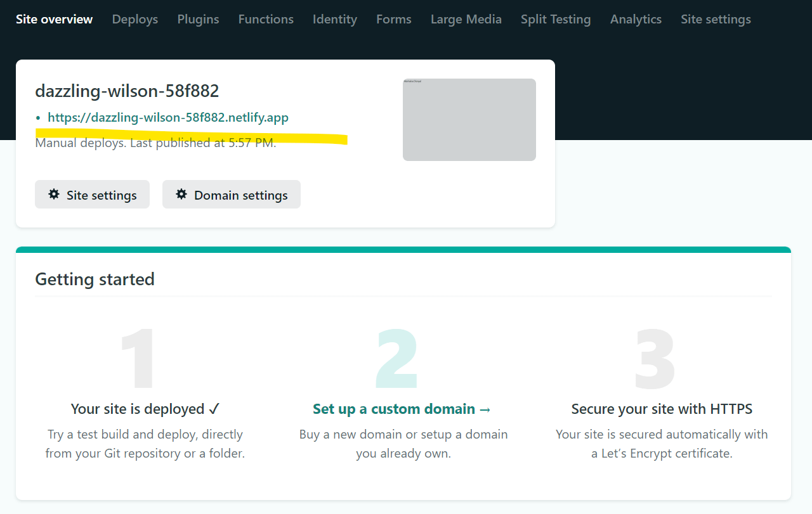Click 'Secure your site with HTTPS' title

click(662, 409)
